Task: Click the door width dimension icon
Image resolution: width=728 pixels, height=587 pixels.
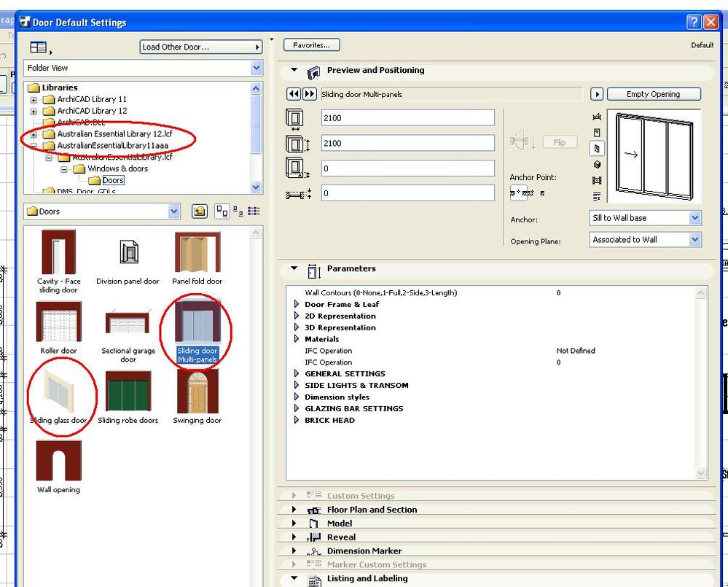Action: coord(294,119)
